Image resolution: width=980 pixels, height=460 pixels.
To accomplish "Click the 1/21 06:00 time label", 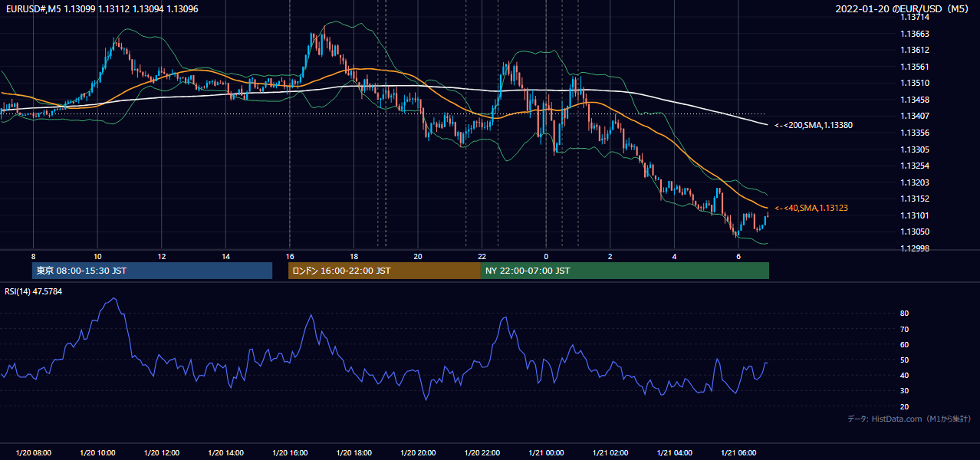I will tap(738, 453).
